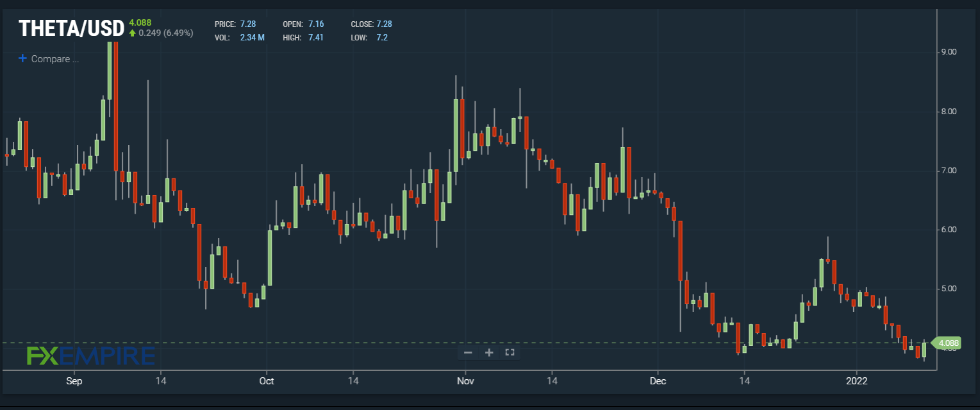The width and height of the screenshot is (980, 410).
Task: Click the Oct date axis label
Action: (x=267, y=380)
